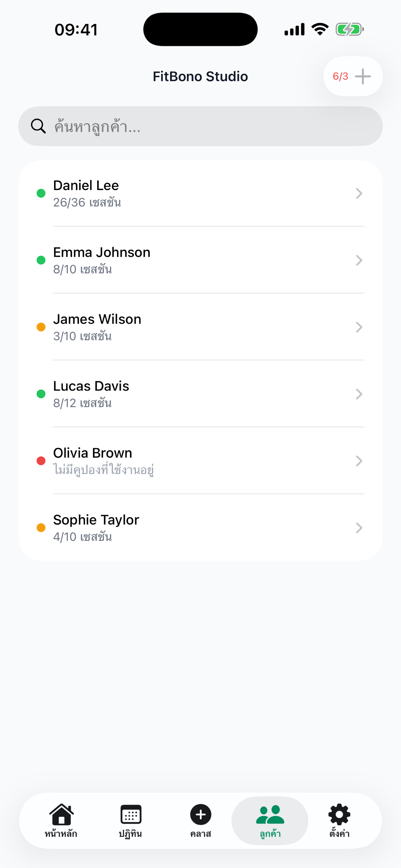The width and height of the screenshot is (401, 868).
Task: Open settings via the gear icon
Action: [339, 815]
